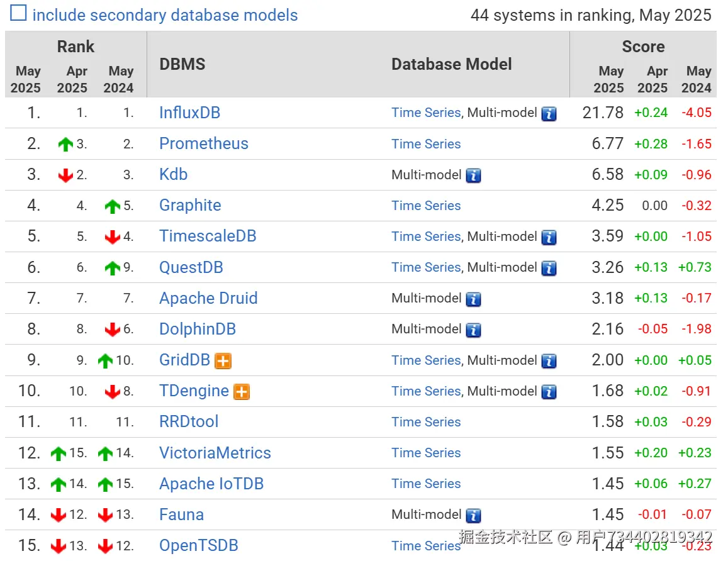Click the DolphinDB yearly change -1.98
The height and width of the screenshot is (561, 728).
click(696, 329)
